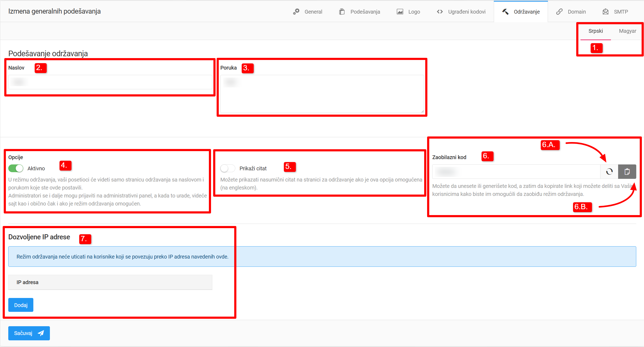This screenshot has width=644, height=347.
Task: Click into the Poruka message textarea
Action: click(322, 94)
